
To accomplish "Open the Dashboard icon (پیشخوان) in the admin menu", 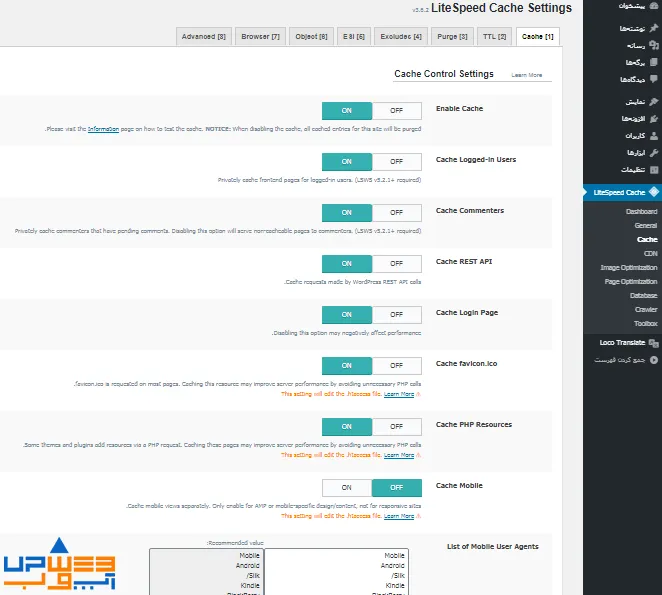I will pyautogui.click(x=654, y=5).
